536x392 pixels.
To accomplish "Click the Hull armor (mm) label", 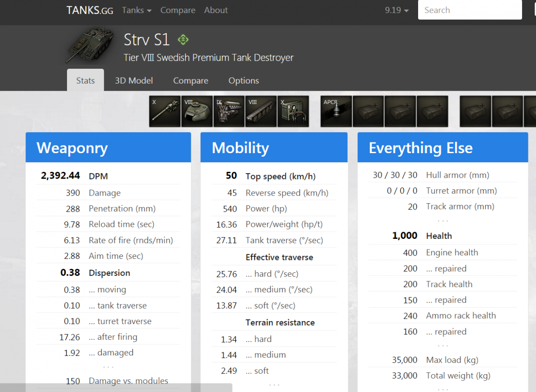I will click(x=458, y=175).
